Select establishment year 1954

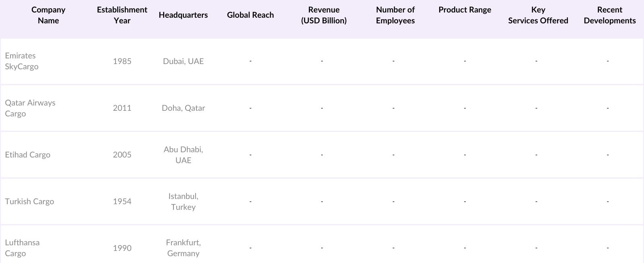coord(122,201)
